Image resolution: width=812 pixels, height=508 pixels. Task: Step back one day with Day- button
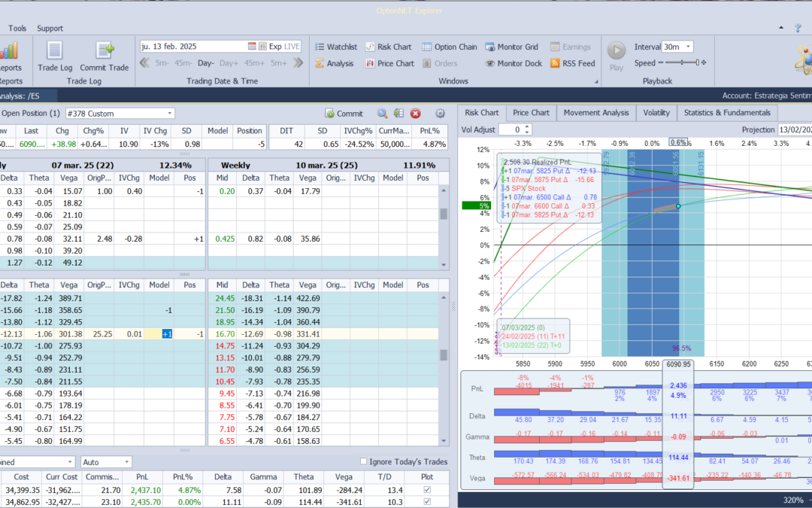pyautogui.click(x=206, y=63)
